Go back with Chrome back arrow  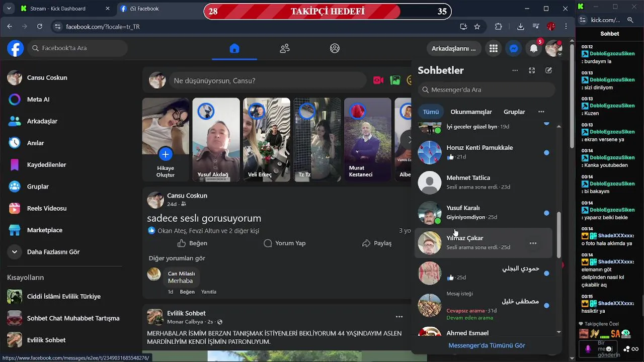click(10, 26)
